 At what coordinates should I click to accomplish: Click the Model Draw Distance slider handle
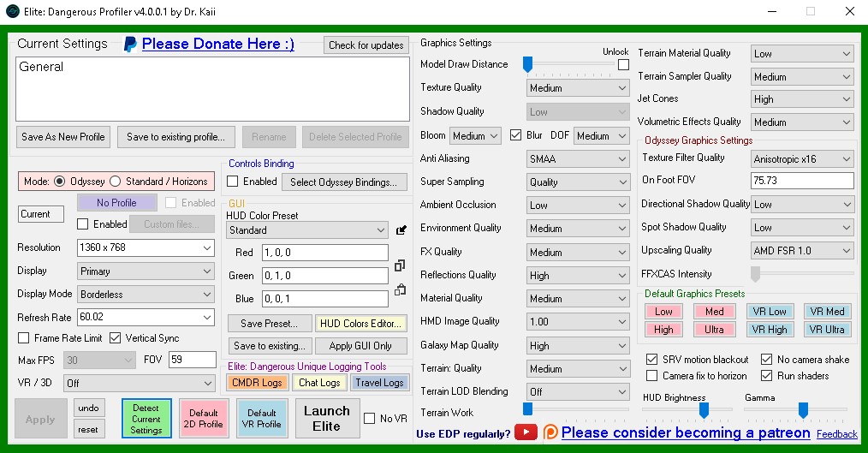[x=527, y=64]
